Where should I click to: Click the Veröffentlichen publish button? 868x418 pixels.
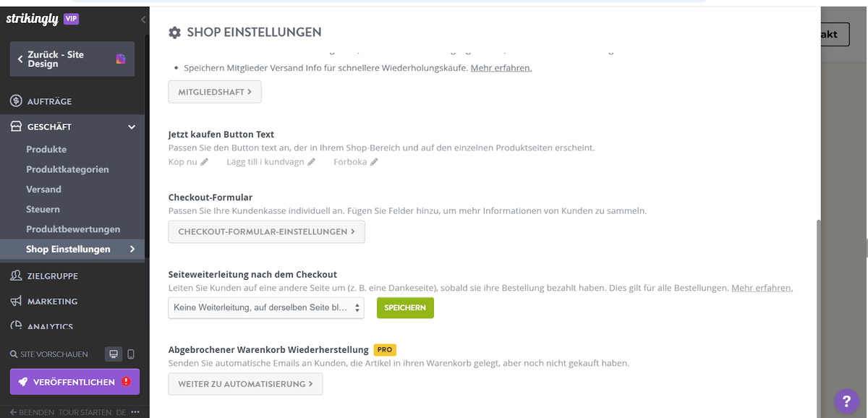click(75, 382)
